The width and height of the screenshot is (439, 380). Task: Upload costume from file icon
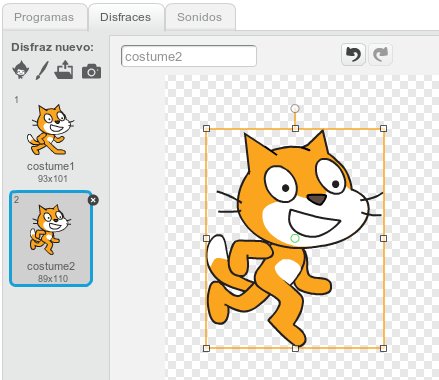pyautogui.click(x=64, y=69)
